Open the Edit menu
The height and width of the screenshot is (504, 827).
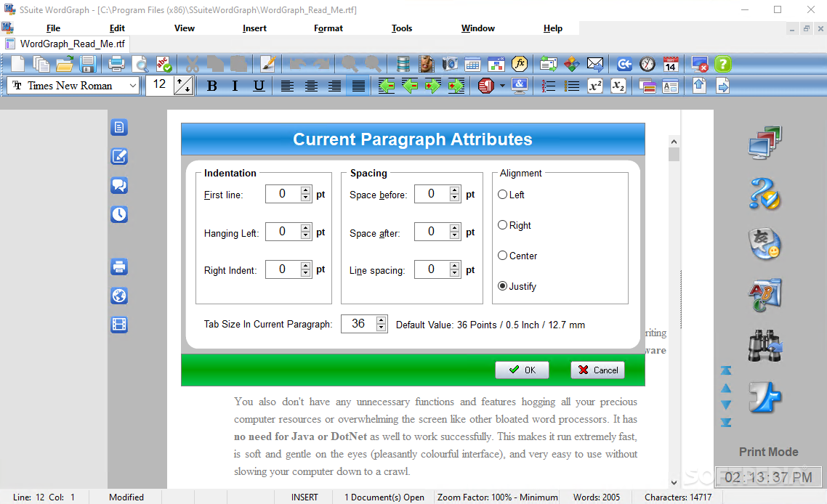pos(117,28)
